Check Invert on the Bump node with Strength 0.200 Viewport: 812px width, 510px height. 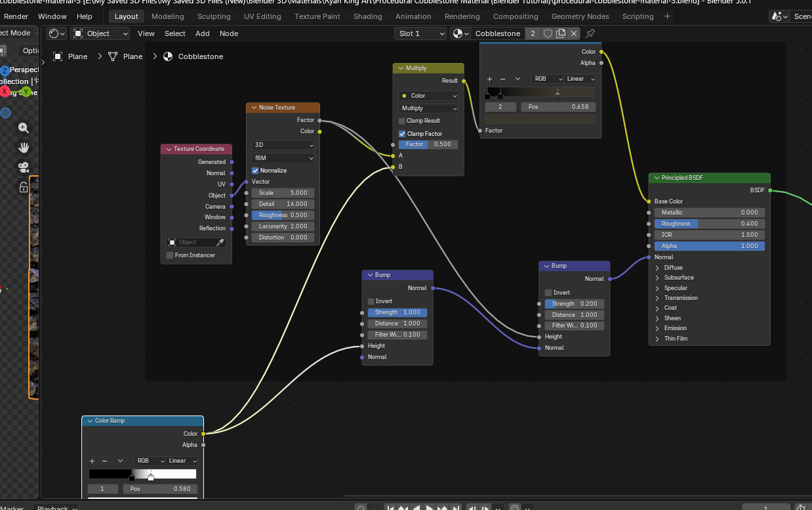pyautogui.click(x=548, y=293)
